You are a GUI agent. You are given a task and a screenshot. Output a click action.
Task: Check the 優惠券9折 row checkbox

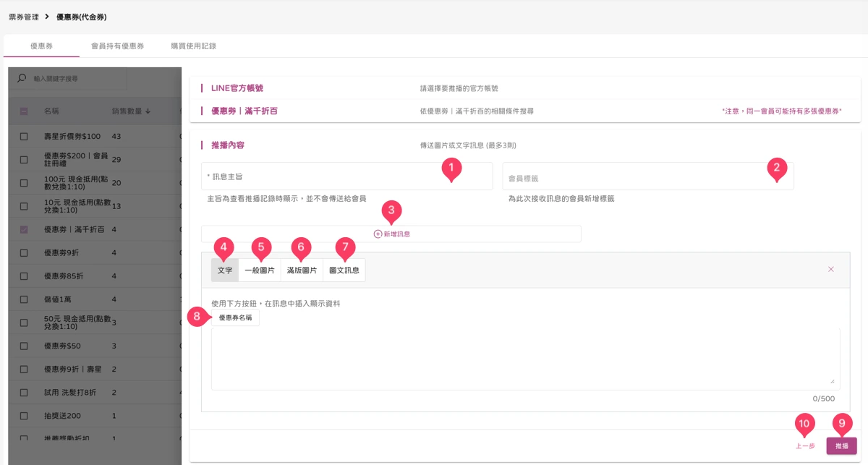pyautogui.click(x=24, y=252)
